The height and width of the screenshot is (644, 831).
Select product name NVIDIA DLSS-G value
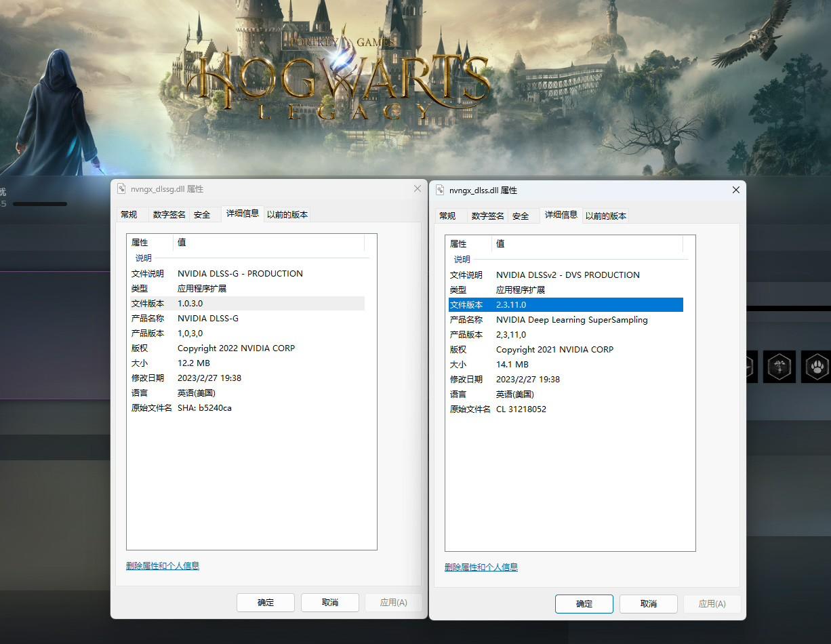click(208, 318)
